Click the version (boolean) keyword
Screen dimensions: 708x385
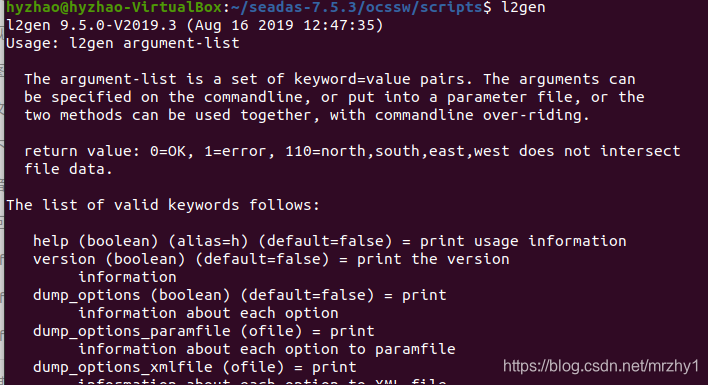tap(109, 259)
